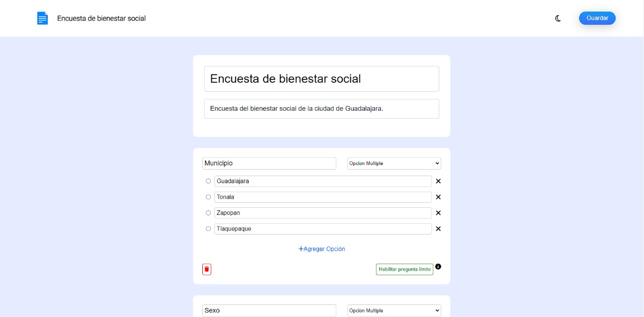
Task: Click the blue document logo icon
Action: (42, 19)
